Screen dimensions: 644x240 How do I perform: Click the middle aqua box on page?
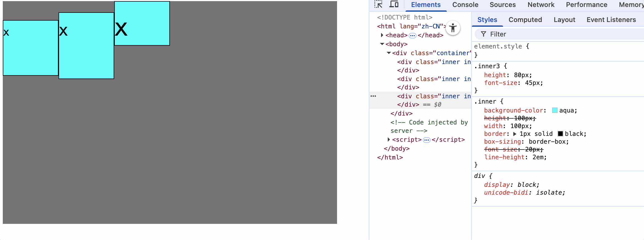(x=86, y=46)
